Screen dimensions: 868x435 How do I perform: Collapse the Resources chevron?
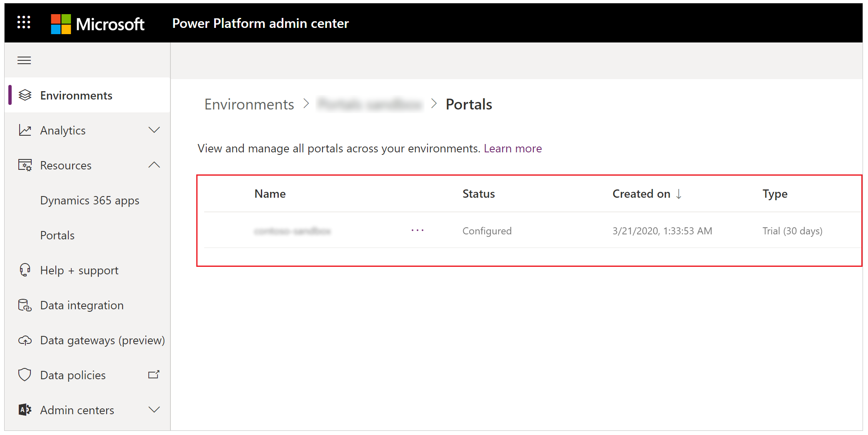154,165
